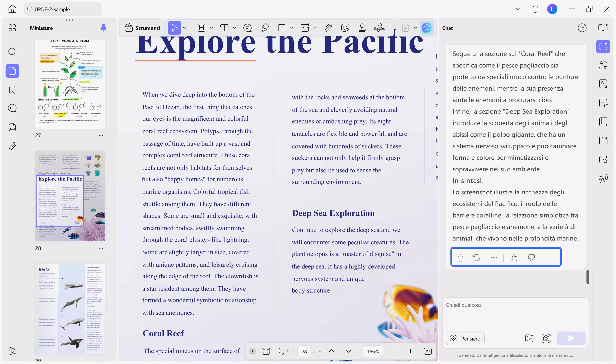Open the search panel in left sidebar
Screen dimensions: 616x364
tap(12, 52)
